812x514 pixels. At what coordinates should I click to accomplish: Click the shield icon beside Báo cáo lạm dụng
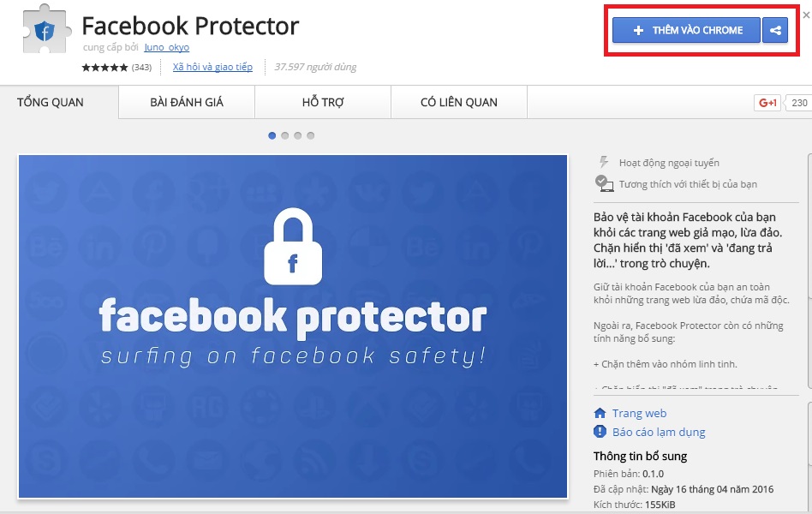(x=600, y=433)
